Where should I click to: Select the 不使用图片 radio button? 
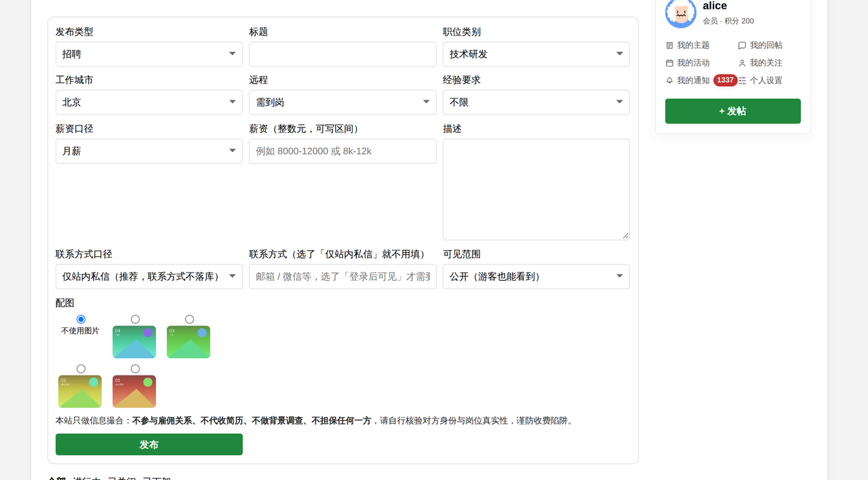[81, 319]
